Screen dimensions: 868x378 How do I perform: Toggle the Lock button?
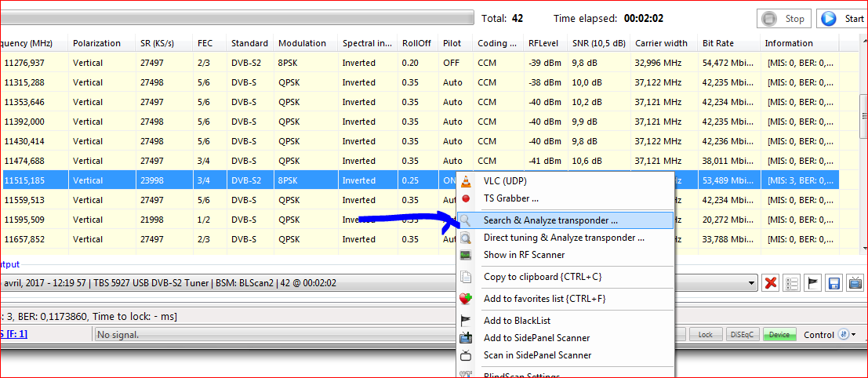point(705,335)
